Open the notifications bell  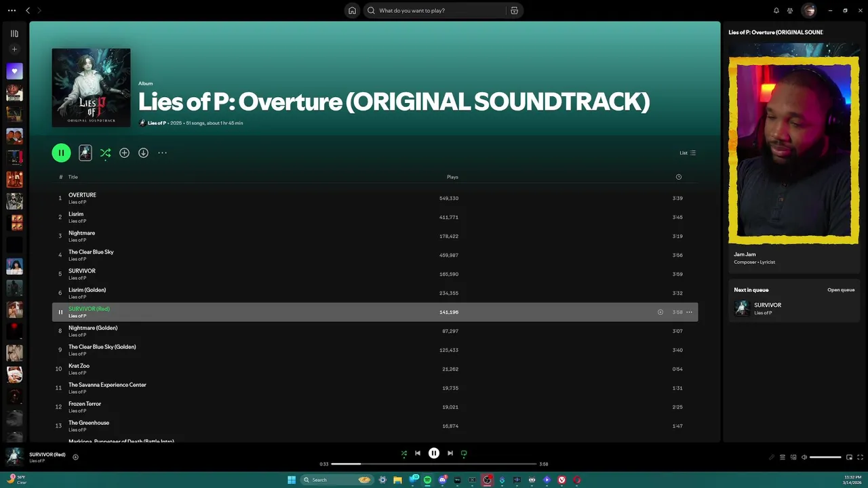coord(776,10)
